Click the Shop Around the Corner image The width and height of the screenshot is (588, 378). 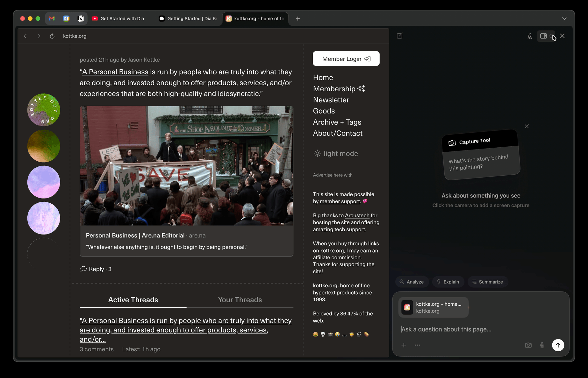[186, 166]
